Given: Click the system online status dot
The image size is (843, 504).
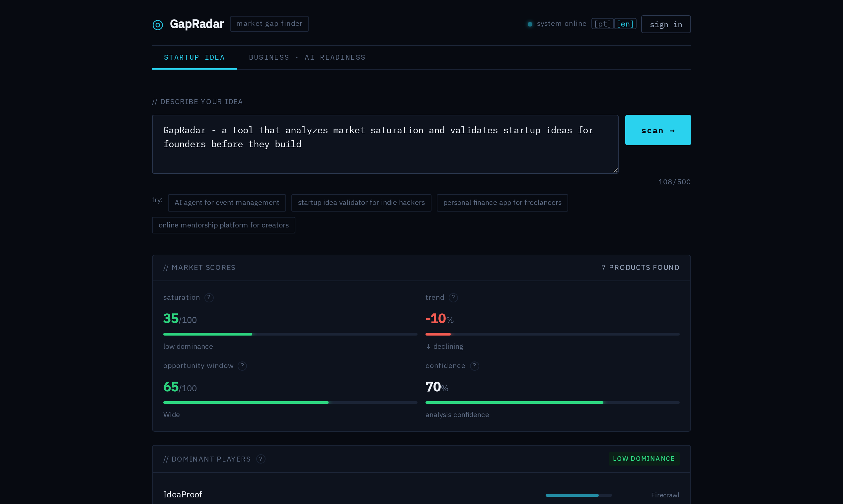Looking at the screenshot, I should click(x=530, y=24).
